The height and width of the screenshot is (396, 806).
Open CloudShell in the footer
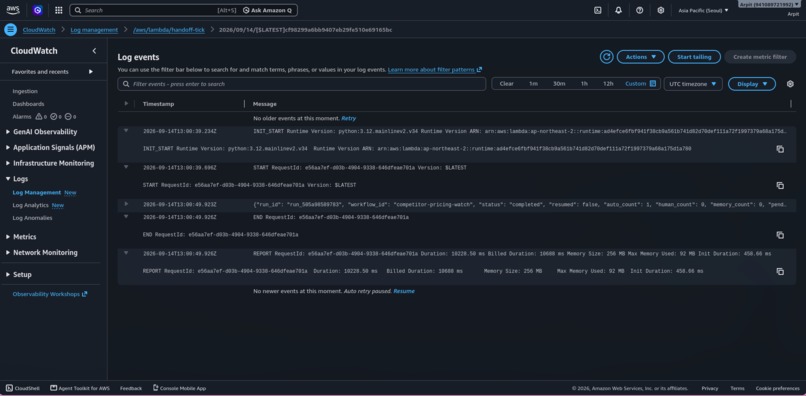(x=23, y=388)
